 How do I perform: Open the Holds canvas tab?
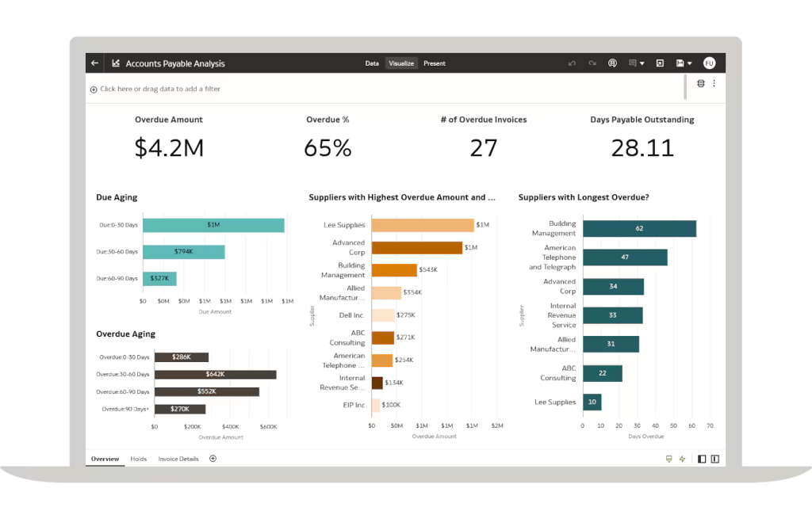click(139, 459)
